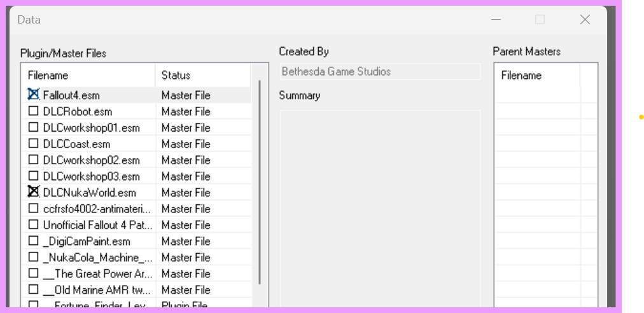Image resolution: width=644 pixels, height=313 pixels.
Task: Enable Unofficial Fallout 4 Patch checkbox
Action: [33, 225]
